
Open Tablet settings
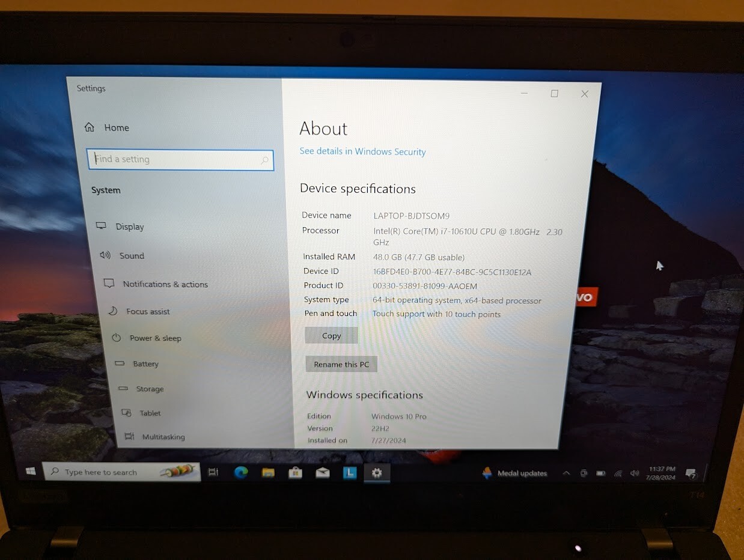141,413
